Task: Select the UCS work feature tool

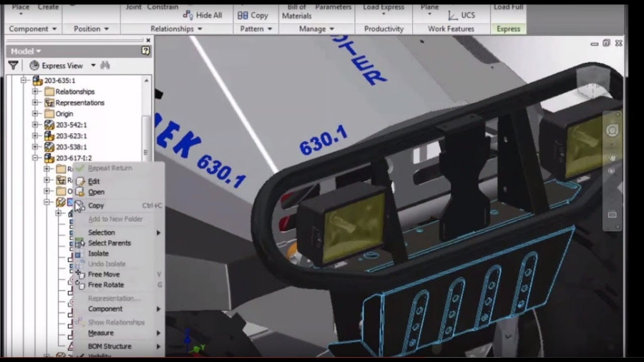Action: click(x=461, y=15)
